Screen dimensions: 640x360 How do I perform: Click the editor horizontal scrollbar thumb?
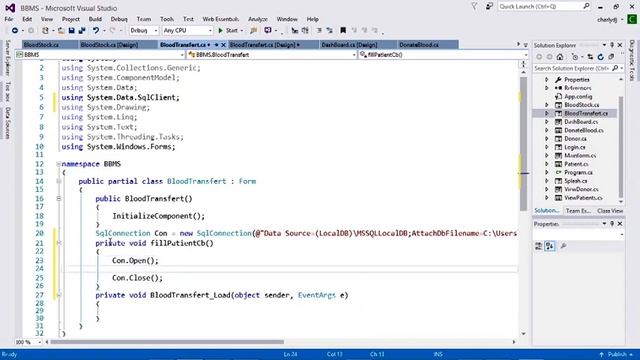[x=167, y=342]
